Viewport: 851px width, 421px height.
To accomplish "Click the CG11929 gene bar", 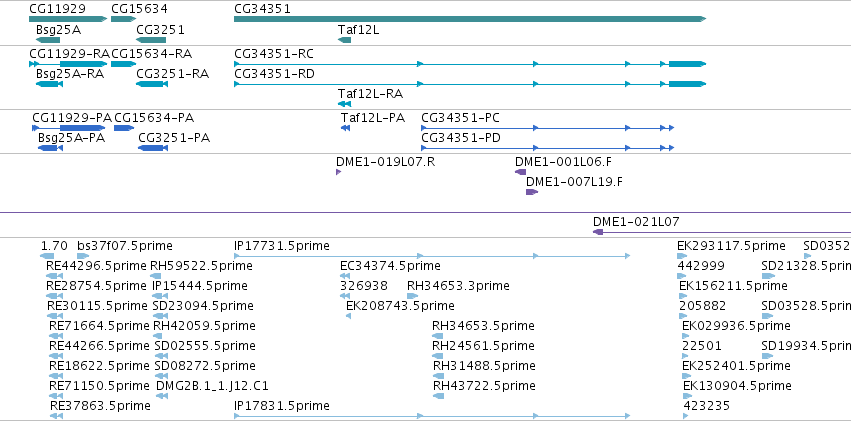I will tap(68, 19).
